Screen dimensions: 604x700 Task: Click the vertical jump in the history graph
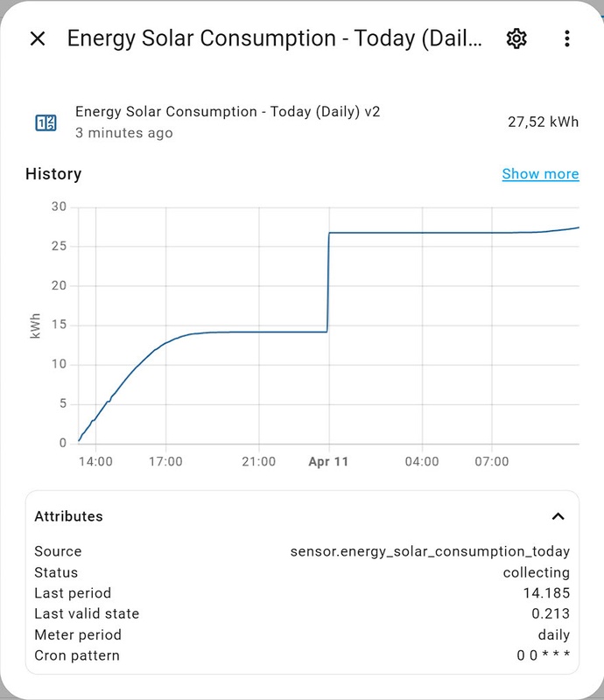click(x=328, y=282)
